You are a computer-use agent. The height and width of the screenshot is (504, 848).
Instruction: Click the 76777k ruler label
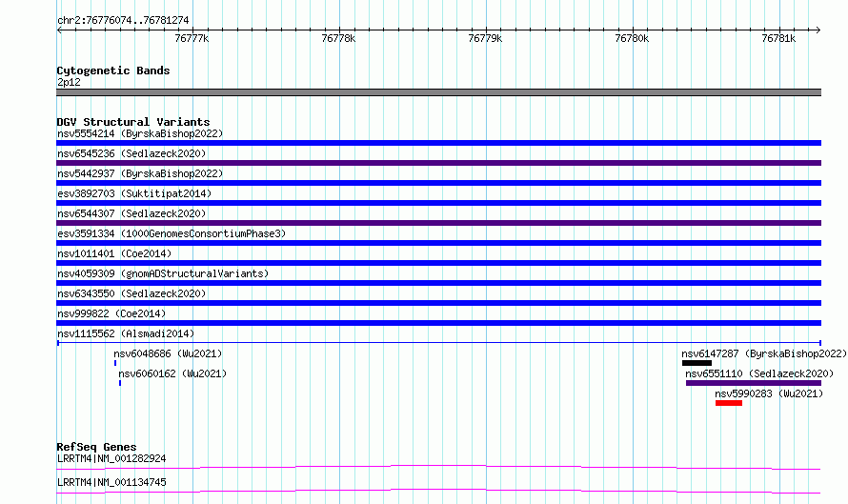(192, 38)
